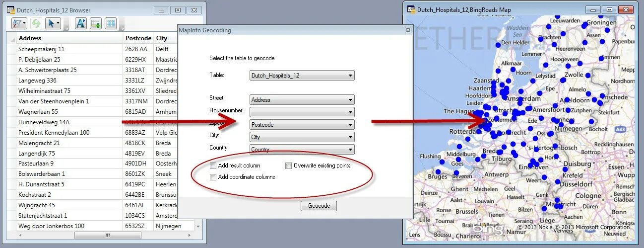Click the 'Hunneveldweg 14A' cell
This screenshot has height=248, width=644.
[x=69, y=122]
